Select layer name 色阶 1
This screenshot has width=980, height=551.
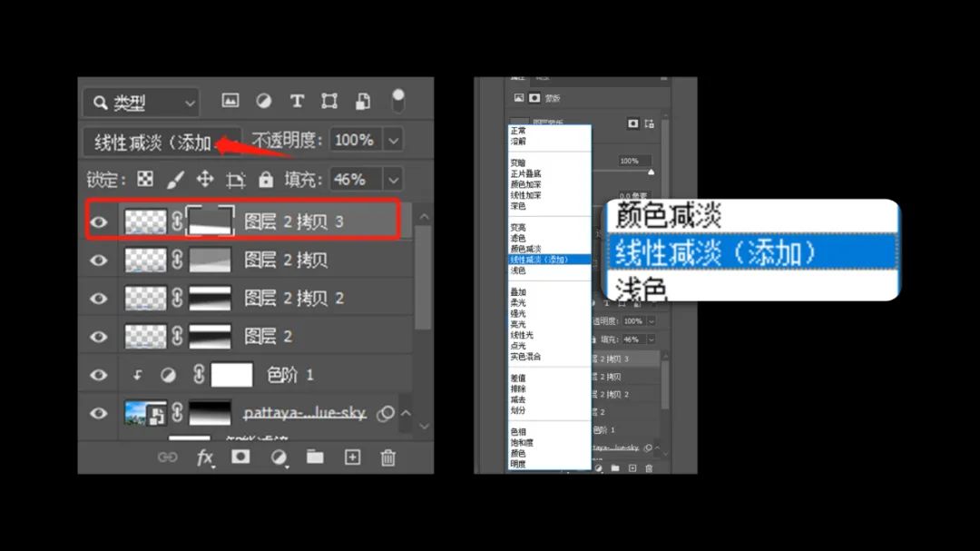(x=290, y=375)
